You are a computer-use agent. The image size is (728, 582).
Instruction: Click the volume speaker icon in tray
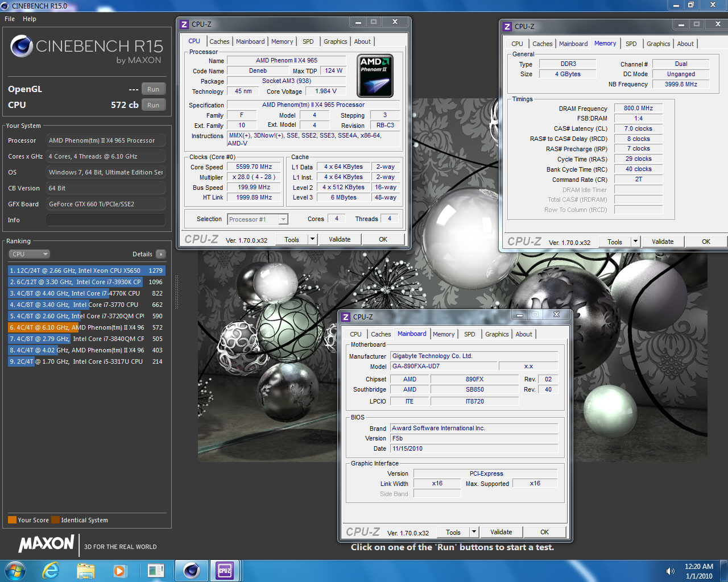[671, 571]
